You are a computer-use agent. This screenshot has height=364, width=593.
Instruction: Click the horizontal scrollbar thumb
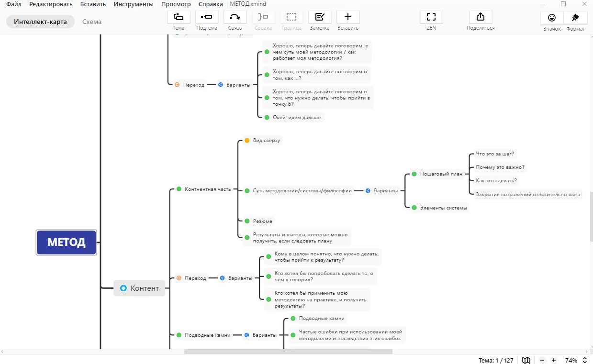pos(288,352)
